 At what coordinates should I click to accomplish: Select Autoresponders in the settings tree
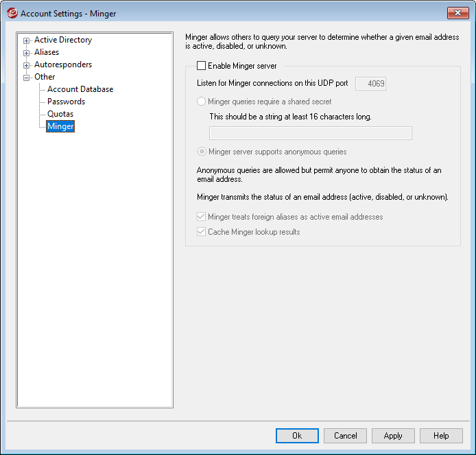point(62,65)
